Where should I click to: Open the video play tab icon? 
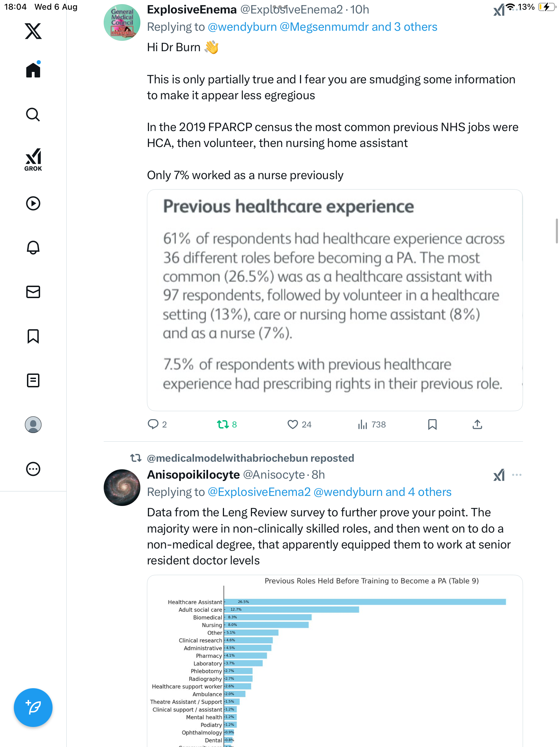click(33, 203)
